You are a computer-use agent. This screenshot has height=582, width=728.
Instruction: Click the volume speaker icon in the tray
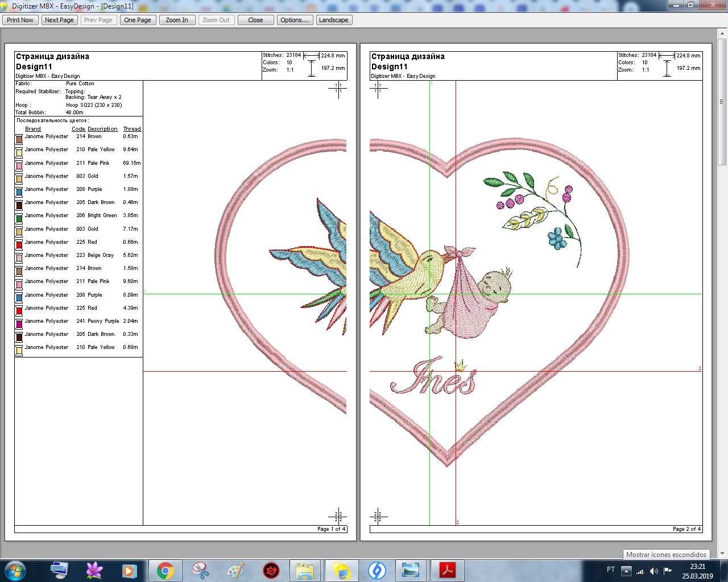click(653, 571)
